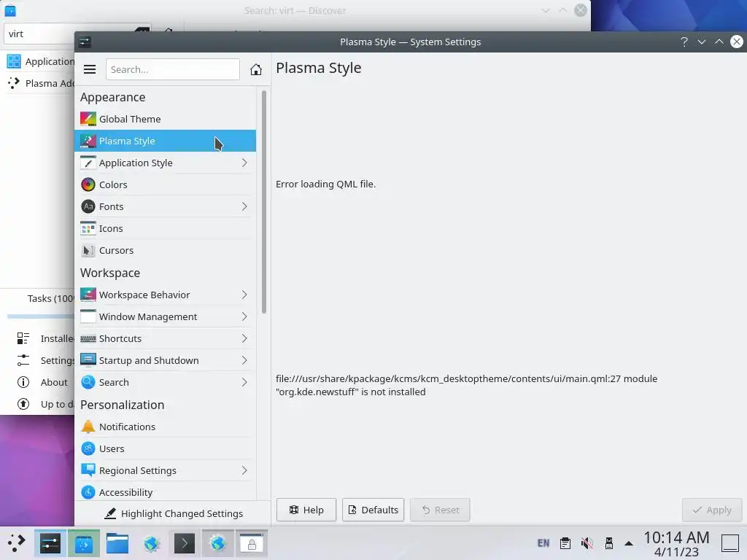
Task: Click the Help button
Action: [x=306, y=510]
